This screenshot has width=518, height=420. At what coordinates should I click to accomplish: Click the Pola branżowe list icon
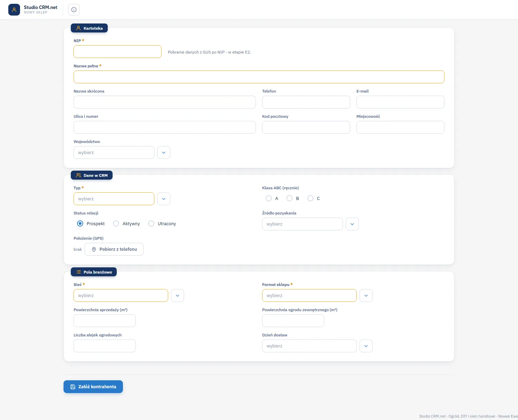coord(78,272)
